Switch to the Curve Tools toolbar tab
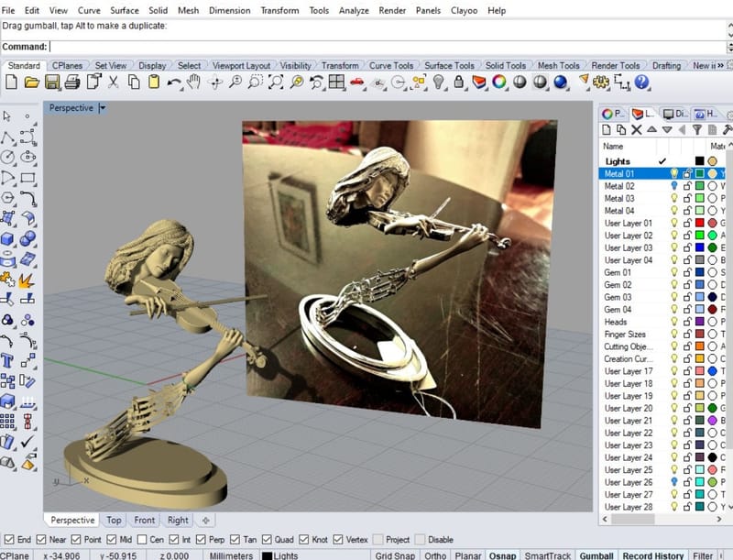This screenshot has height=560, width=733. point(391,66)
